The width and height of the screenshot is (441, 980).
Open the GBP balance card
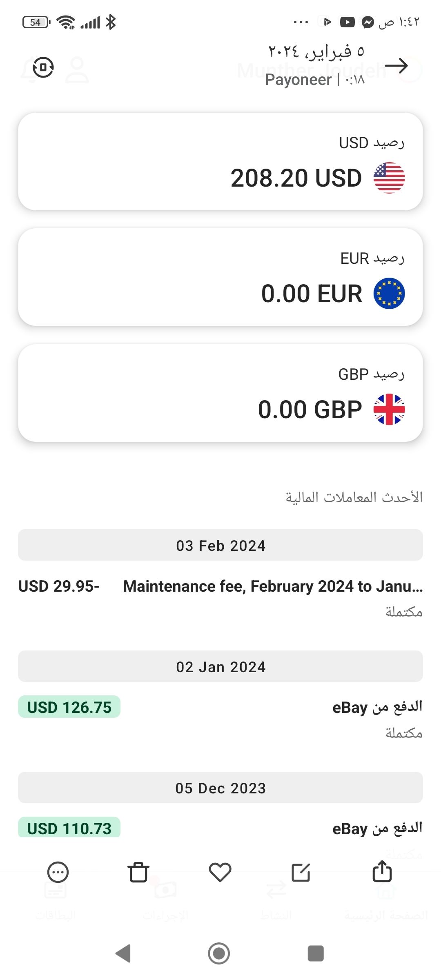(x=220, y=393)
